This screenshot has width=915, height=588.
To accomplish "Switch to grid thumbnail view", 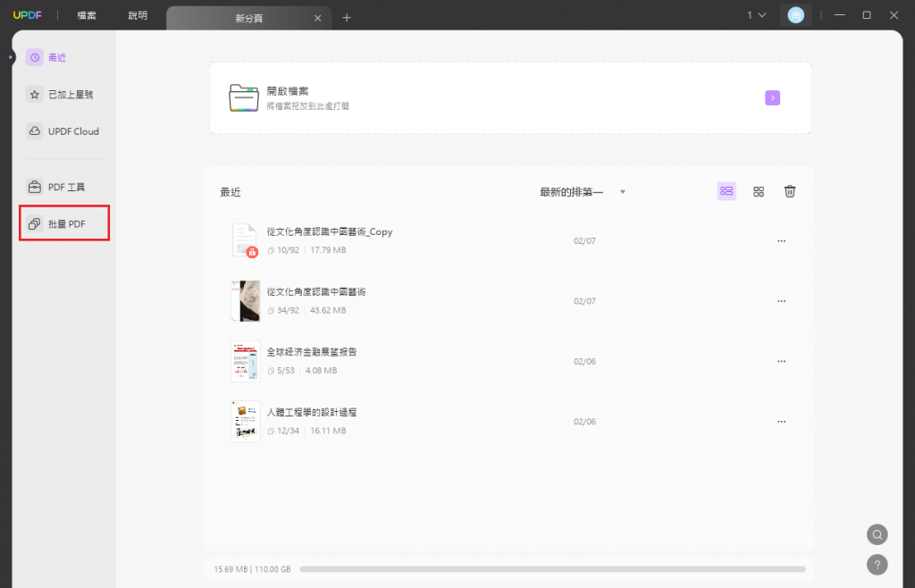I will tap(759, 191).
